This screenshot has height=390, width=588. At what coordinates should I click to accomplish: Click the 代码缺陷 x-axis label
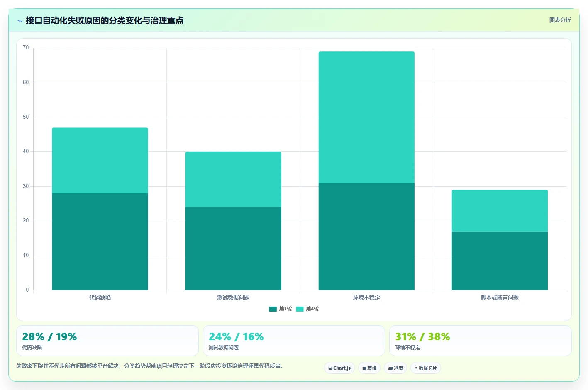(x=100, y=297)
